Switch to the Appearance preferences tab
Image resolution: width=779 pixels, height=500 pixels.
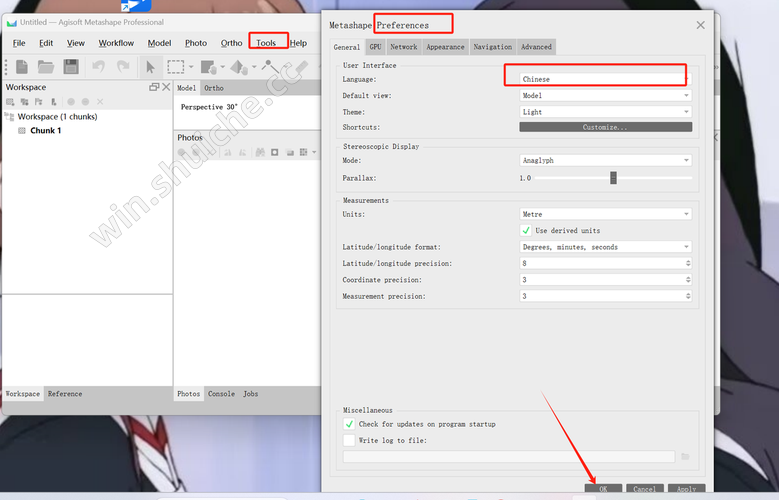click(445, 47)
